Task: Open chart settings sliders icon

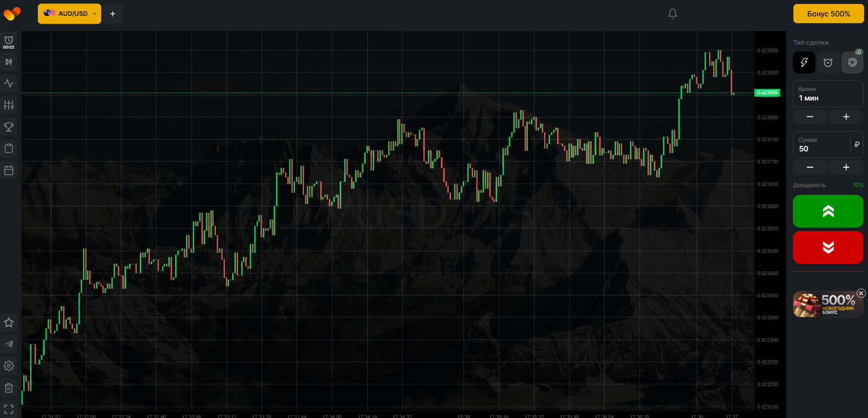Action: (8, 105)
